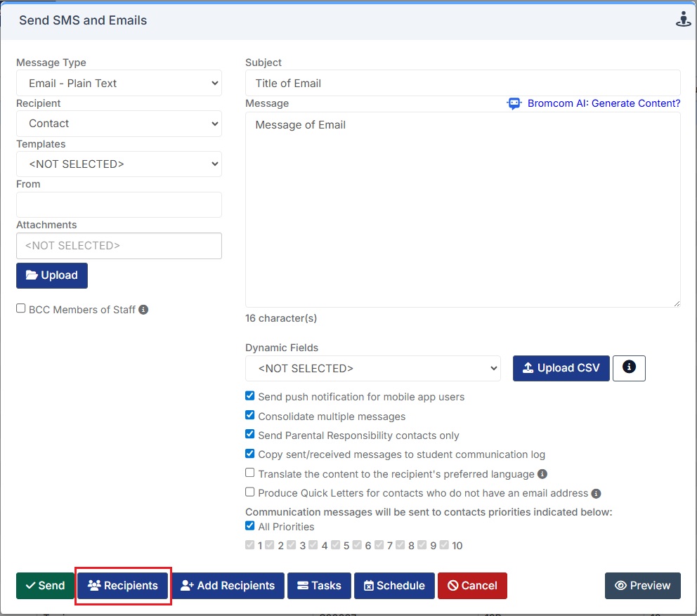
Task: Click the green Send button
Action: pyautogui.click(x=45, y=586)
